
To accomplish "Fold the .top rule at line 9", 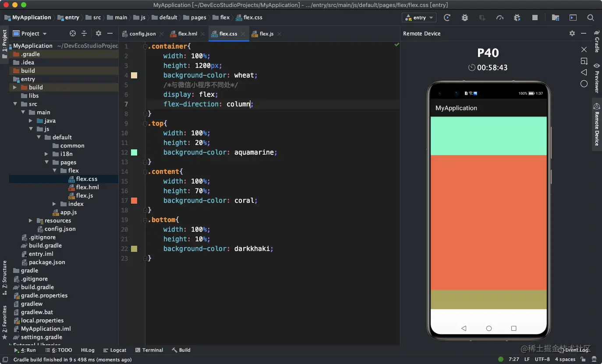I will [x=145, y=124].
